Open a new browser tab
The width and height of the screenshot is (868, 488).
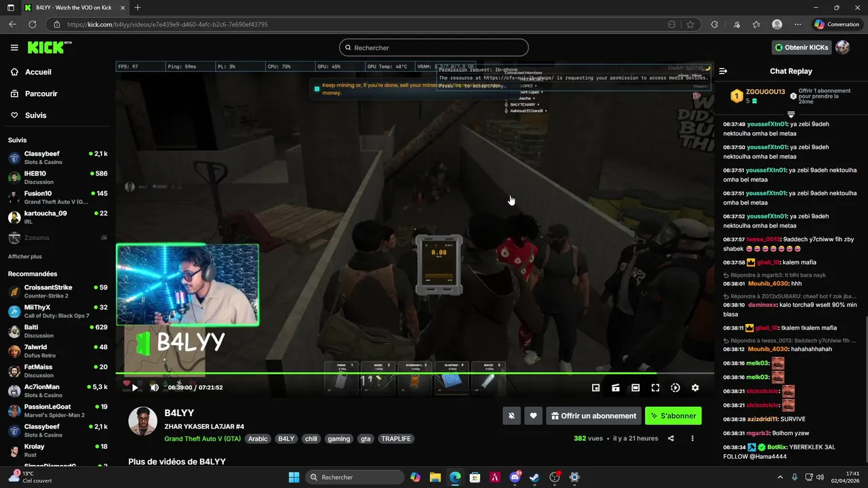coord(138,7)
